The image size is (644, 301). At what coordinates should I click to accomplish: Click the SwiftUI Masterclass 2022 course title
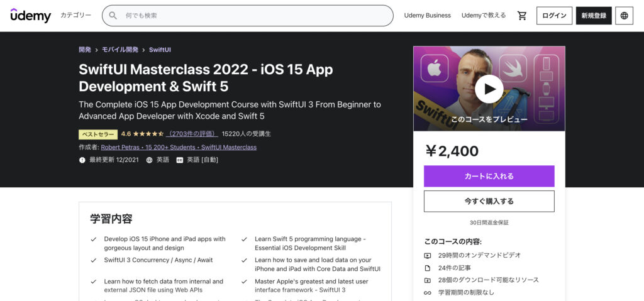tap(206, 78)
